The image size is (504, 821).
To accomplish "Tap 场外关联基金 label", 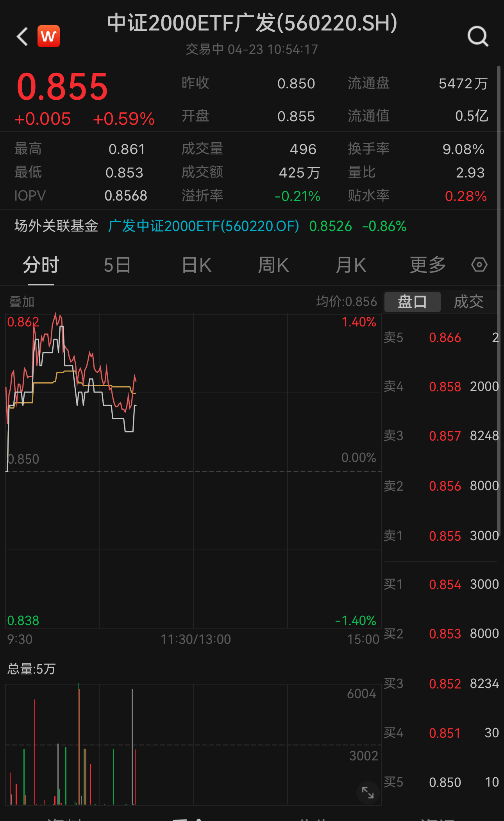I will (56, 226).
